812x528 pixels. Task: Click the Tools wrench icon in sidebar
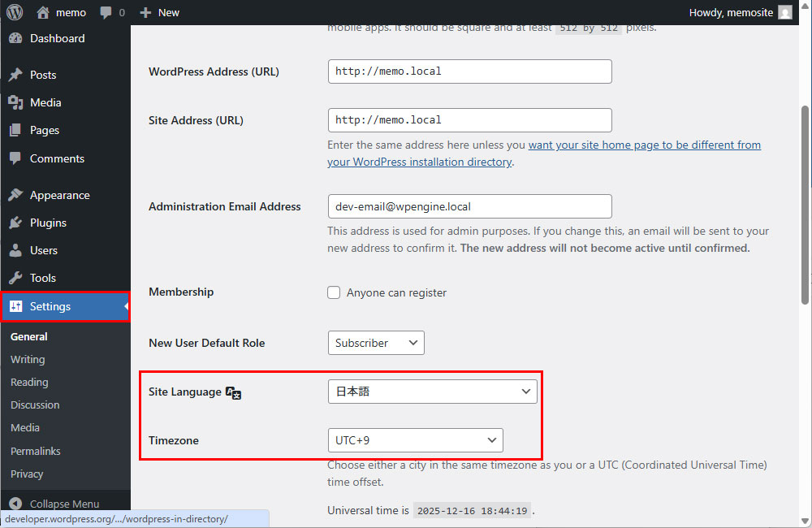pos(15,278)
